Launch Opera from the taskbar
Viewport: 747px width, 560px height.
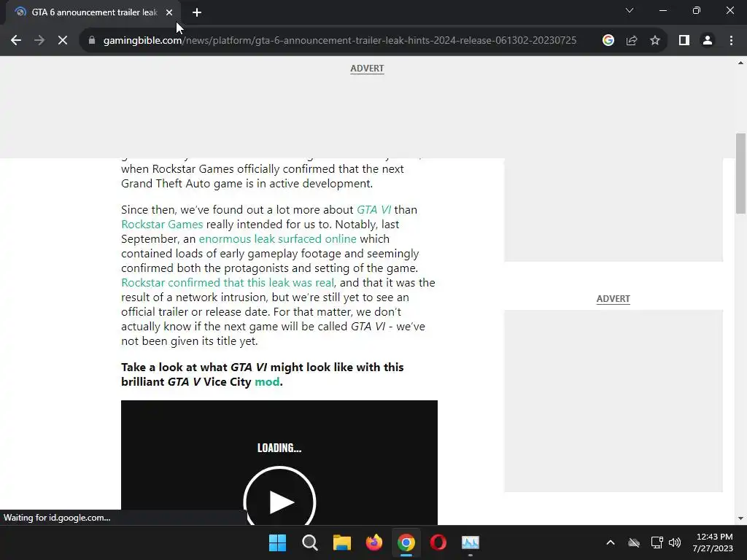(x=438, y=542)
